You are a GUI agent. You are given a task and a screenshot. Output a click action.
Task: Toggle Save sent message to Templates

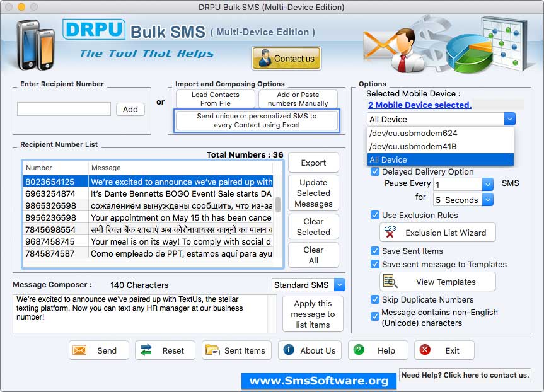click(x=374, y=264)
